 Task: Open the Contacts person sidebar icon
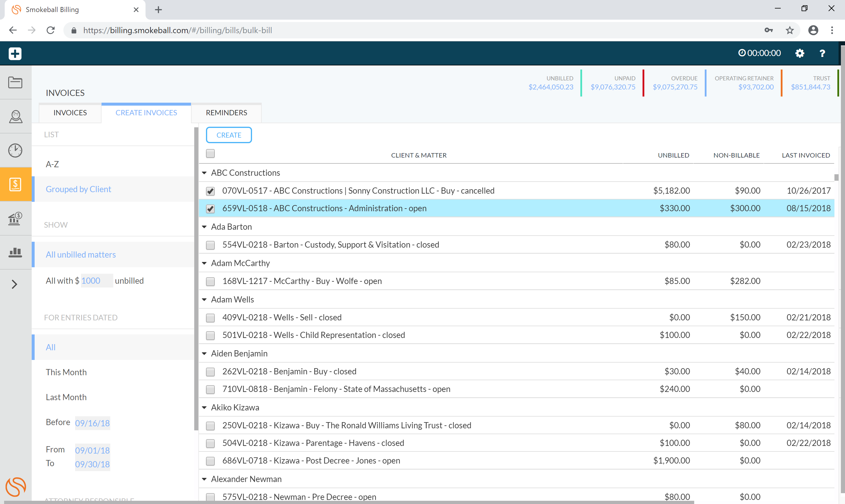(x=15, y=116)
